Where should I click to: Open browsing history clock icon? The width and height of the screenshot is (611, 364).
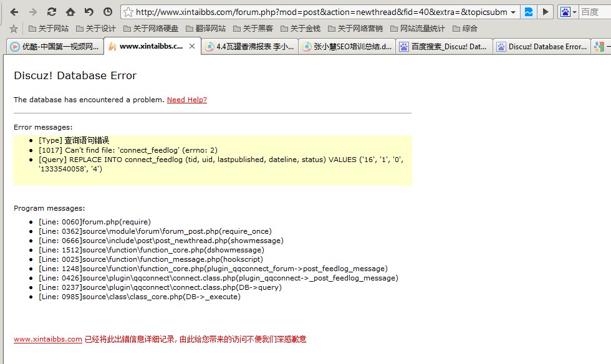click(108, 12)
